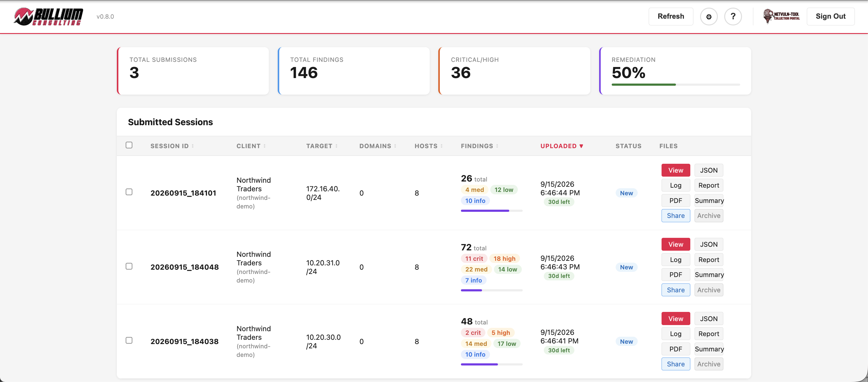
Task: Open PDF for session 20260915_184038
Action: (x=676, y=349)
